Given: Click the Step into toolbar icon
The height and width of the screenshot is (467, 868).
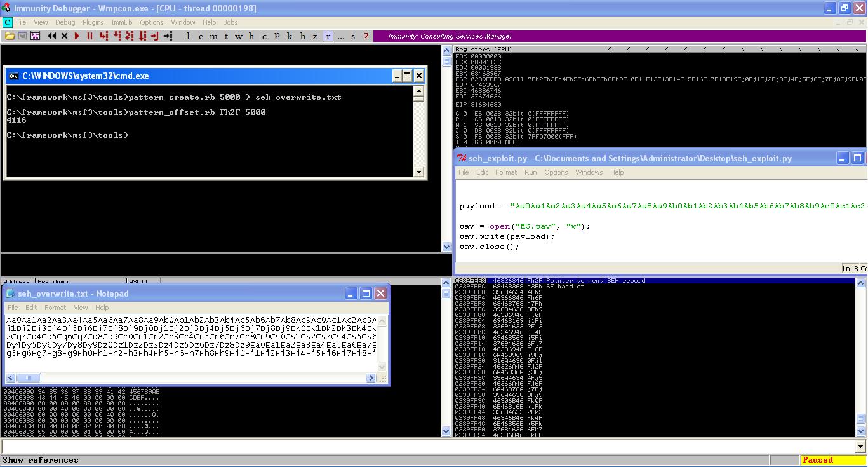Looking at the screenshot, I should coord(103,36).
